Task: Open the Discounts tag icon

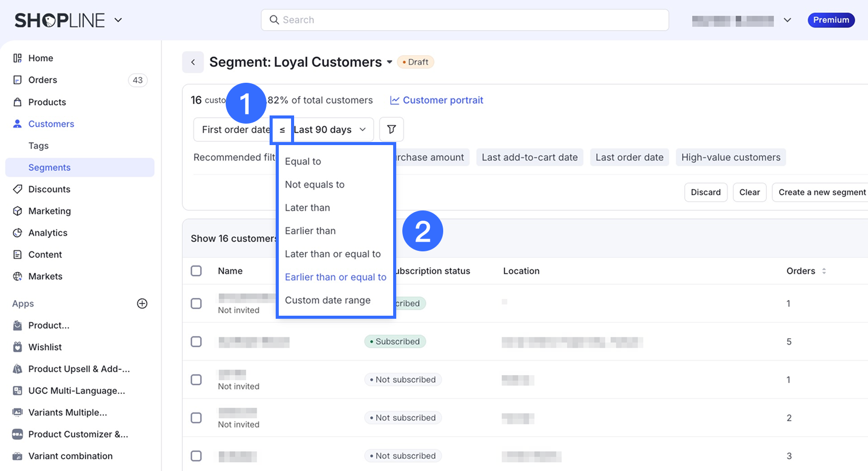Action: pos(17,189)
